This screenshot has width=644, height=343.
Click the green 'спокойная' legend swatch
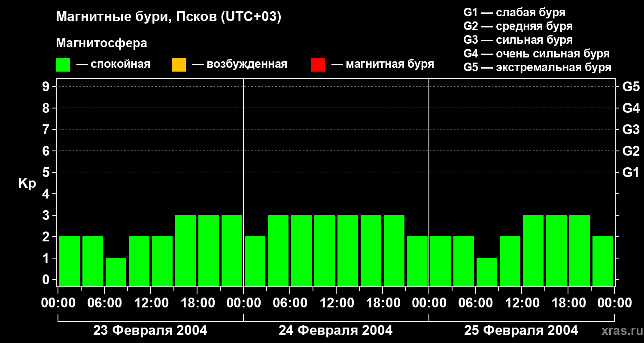tap(63, 65)
